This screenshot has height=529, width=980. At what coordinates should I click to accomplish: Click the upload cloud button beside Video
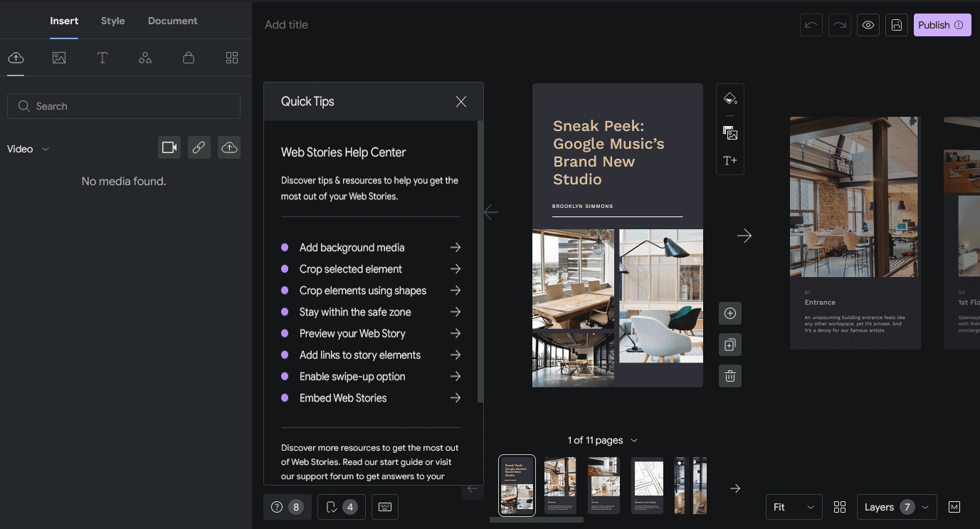pos(229,147)
